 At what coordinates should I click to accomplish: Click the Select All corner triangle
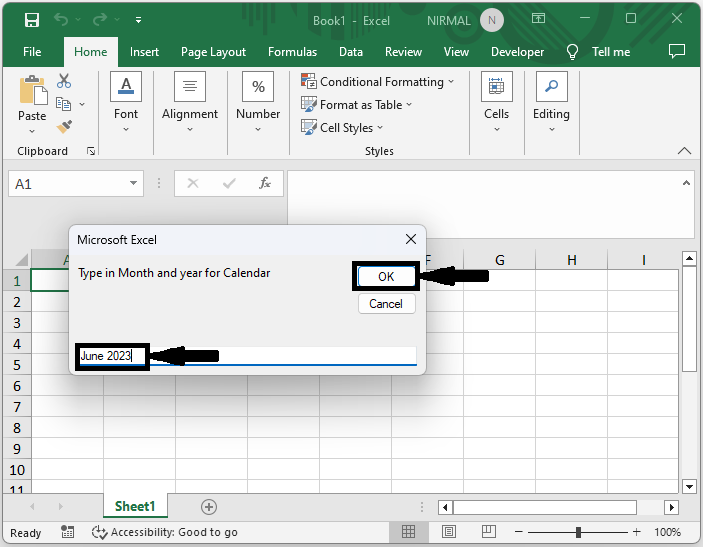(22, 260)
